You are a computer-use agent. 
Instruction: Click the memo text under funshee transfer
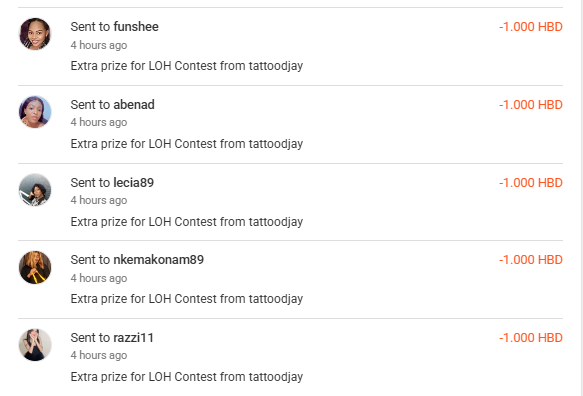coord(187,66)
